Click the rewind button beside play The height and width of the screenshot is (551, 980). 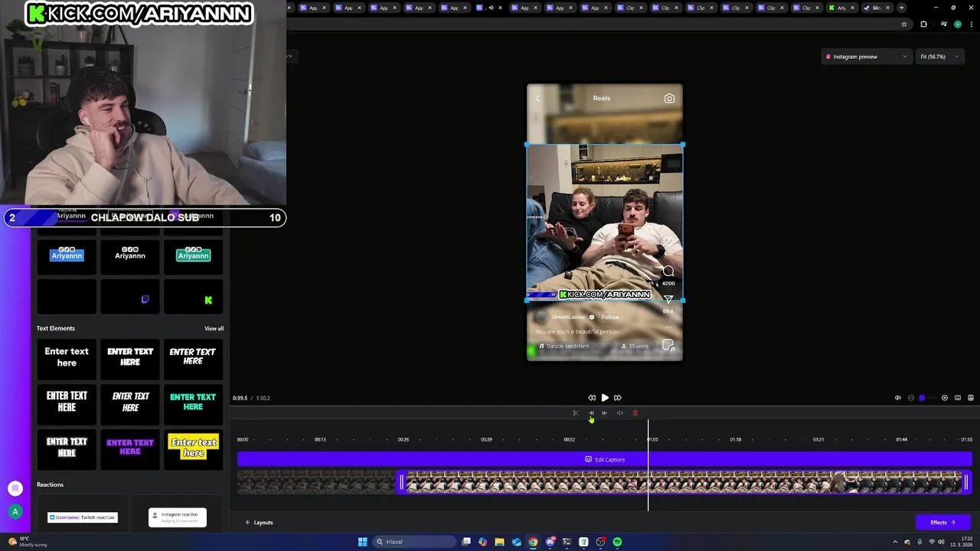click(x=592, y=398)
